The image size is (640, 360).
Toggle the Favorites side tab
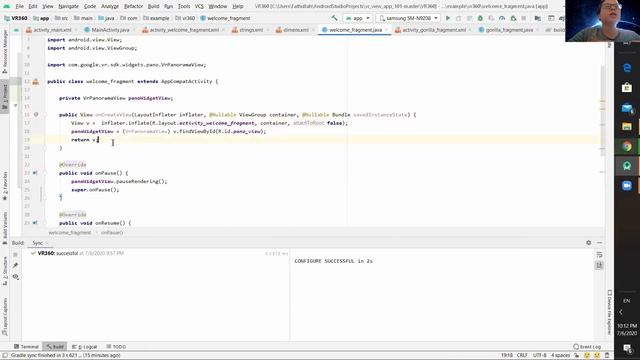pos(5,186)
